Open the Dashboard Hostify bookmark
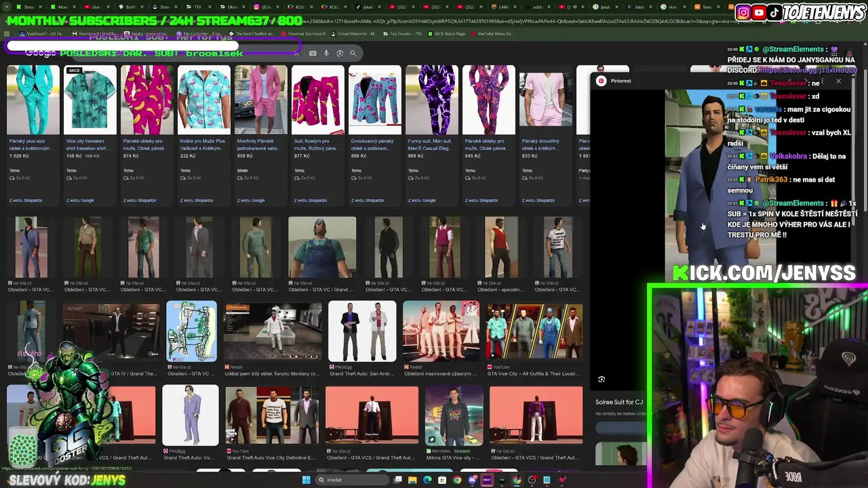The width and height of the screenshot is (868, 488). coord(96,33)
